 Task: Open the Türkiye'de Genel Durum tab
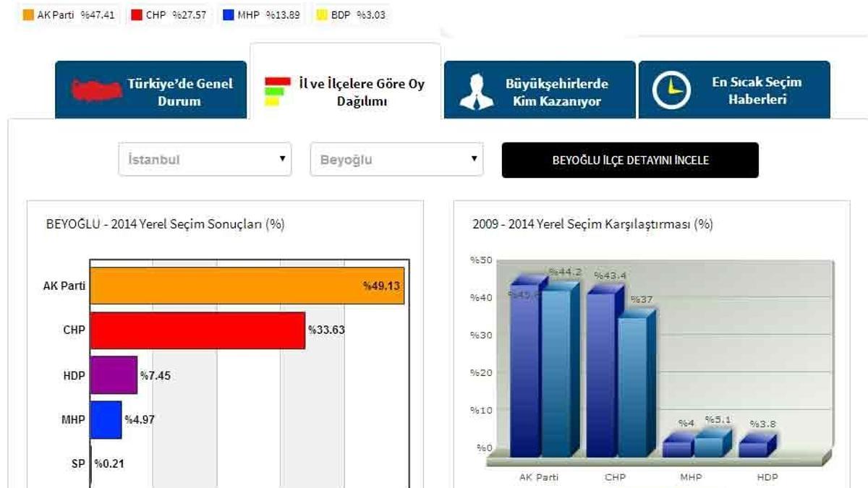[x=150, y=90]
